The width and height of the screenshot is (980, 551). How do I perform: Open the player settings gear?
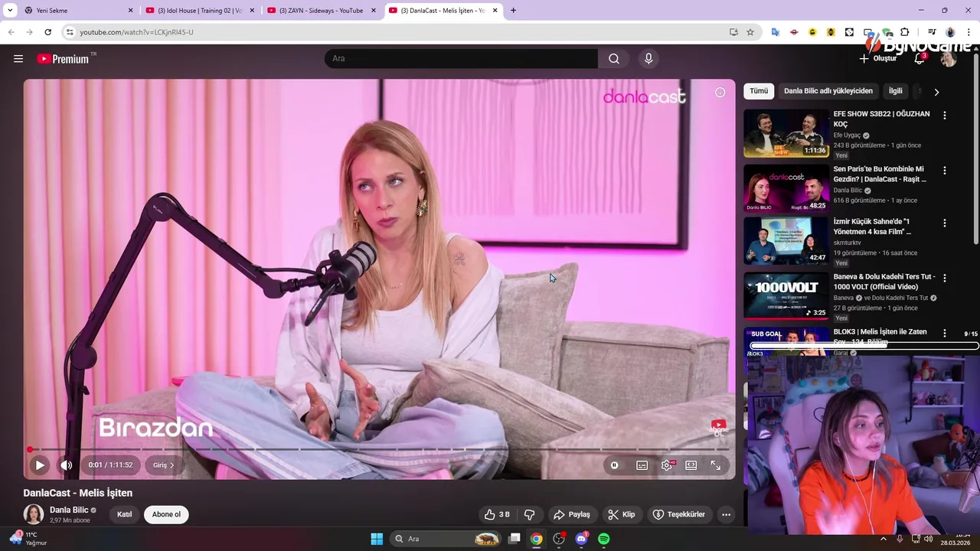point(667,465)
